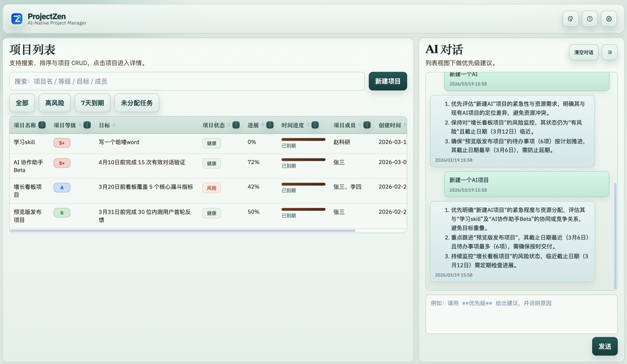Click the AI chat vertical scrollbar
This screenshot has width=627, height=364.
615,236
